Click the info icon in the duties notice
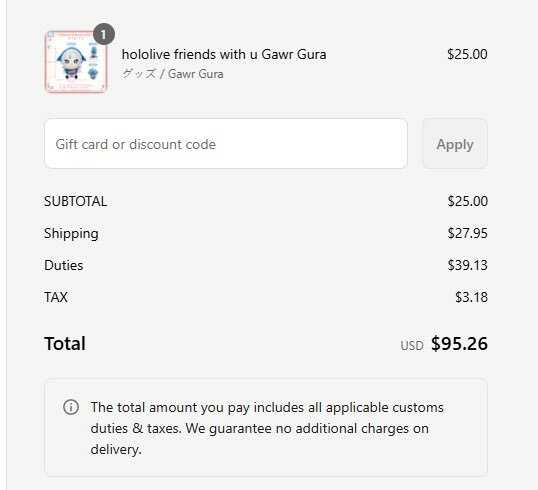538x490 pixels. point(71,407)
